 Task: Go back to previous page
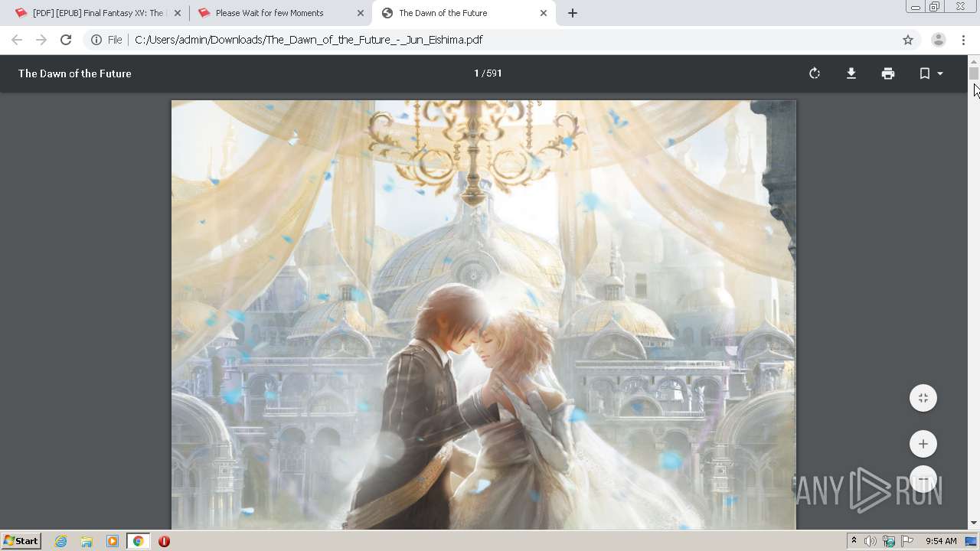17,40
